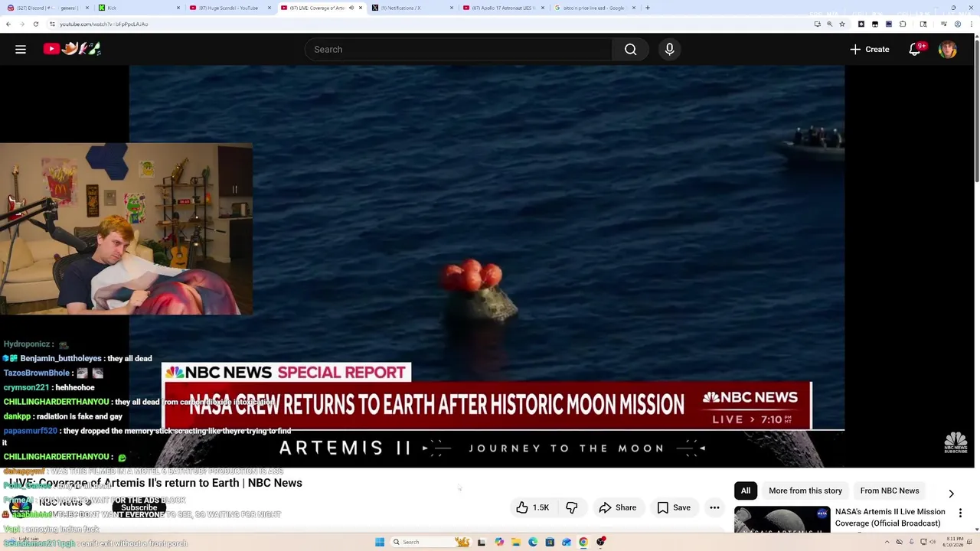
Task: Click the video title LIVE: Coverage of Artemis II's return
Action: pyautogui.click(x=155, y=483)
